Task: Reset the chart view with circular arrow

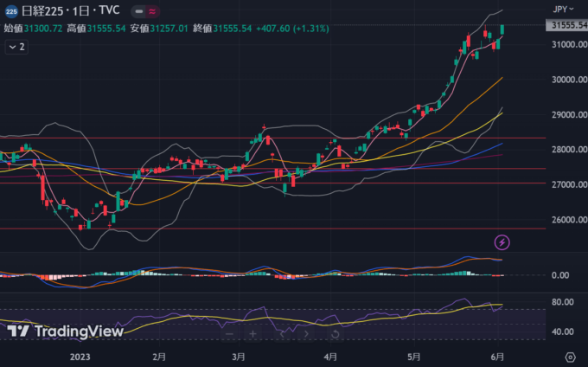Action: [334, 333]
